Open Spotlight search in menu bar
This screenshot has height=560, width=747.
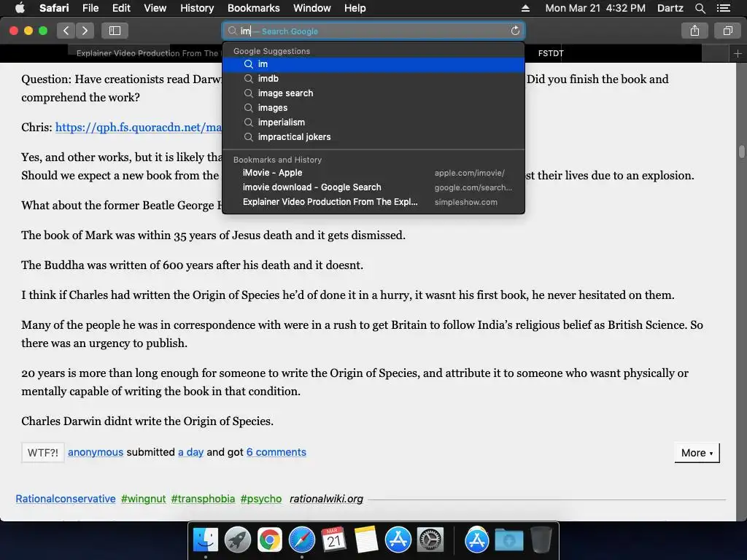tap(700, 8)
